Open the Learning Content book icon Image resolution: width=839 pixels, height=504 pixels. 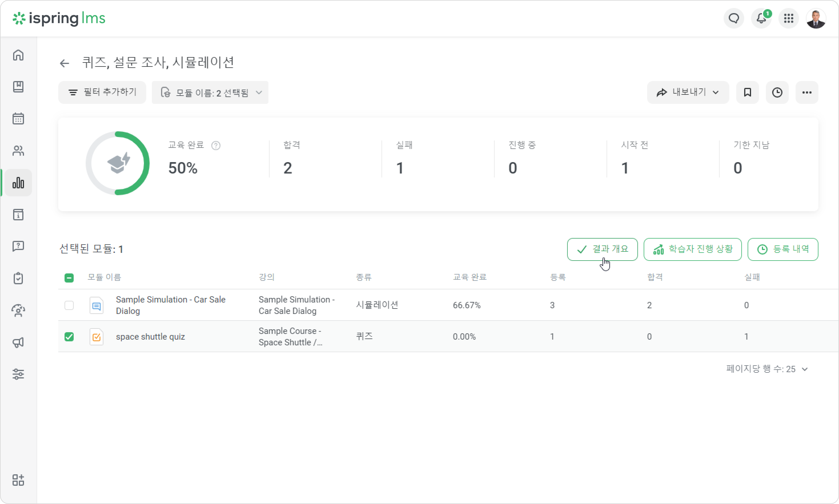[18, 87]
